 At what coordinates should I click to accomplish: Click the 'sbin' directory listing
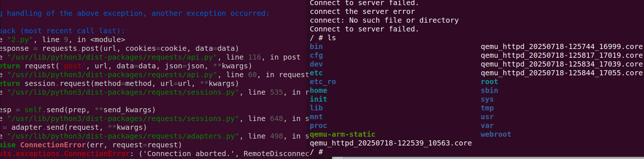click(489, 91)
